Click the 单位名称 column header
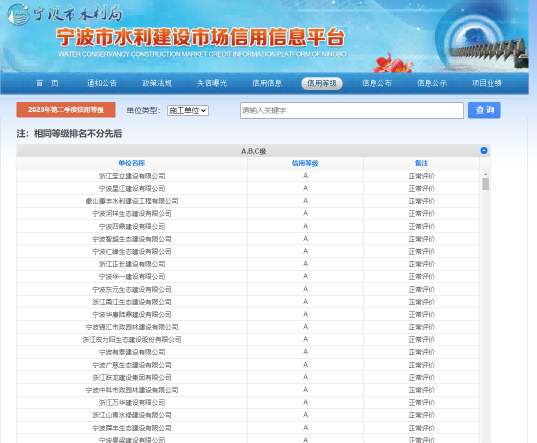Image resolution: width=537 pixels, height=443 pixels. coord(132,163)
